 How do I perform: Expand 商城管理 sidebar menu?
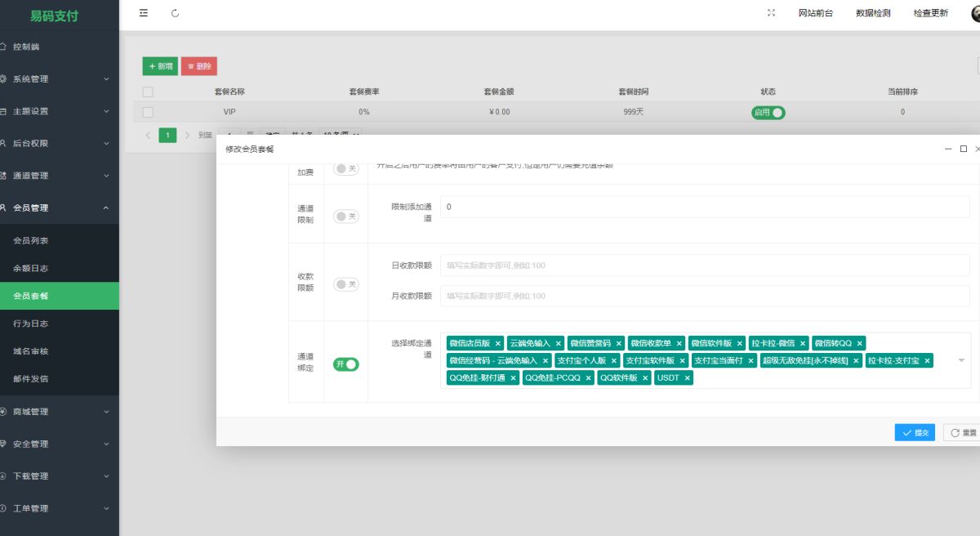[x=59, y=412]
